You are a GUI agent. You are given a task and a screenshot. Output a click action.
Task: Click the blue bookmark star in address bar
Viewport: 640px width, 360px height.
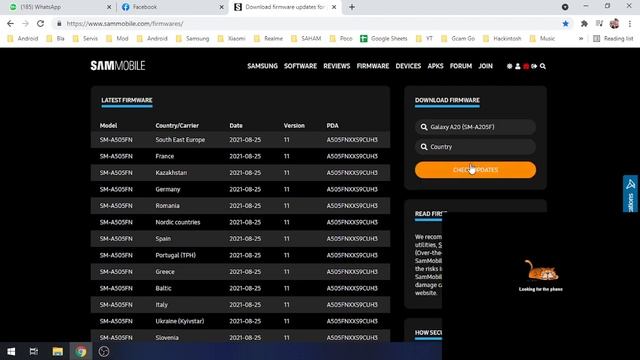[565, 24]
